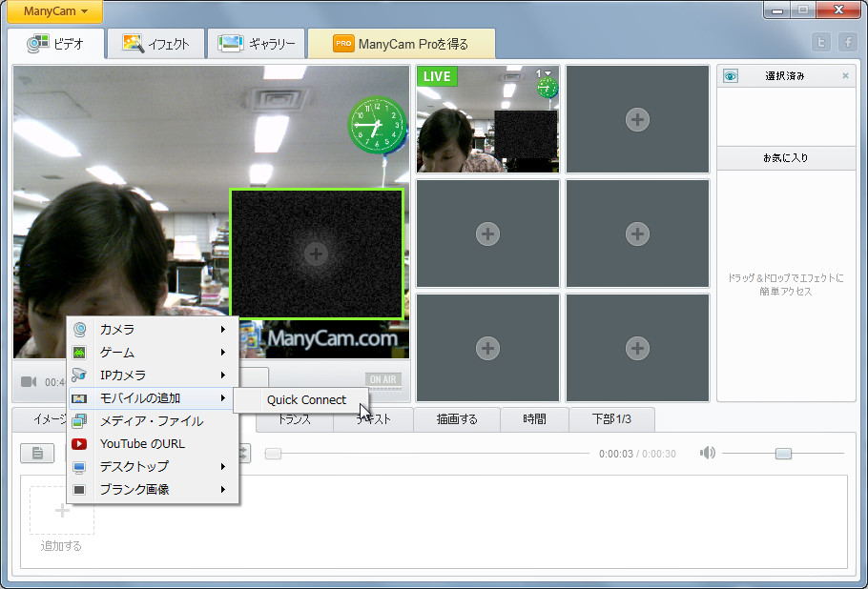868x589 pixels.
Task: Click the green game icon beside ゲーム
Action: 80,353
